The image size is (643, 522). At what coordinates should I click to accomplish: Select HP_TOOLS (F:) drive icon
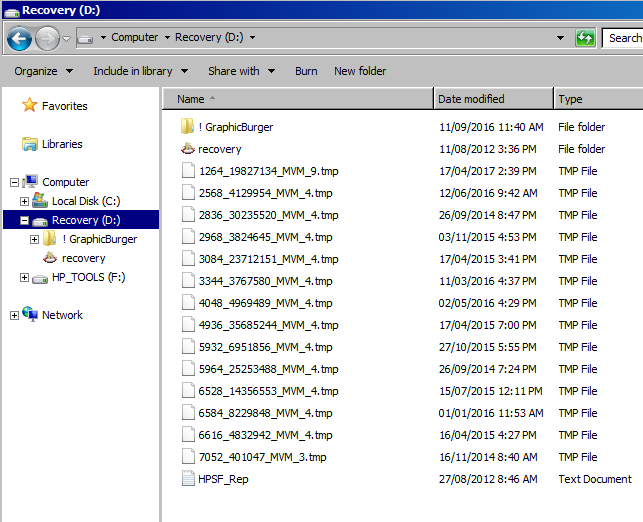(40, 279)
